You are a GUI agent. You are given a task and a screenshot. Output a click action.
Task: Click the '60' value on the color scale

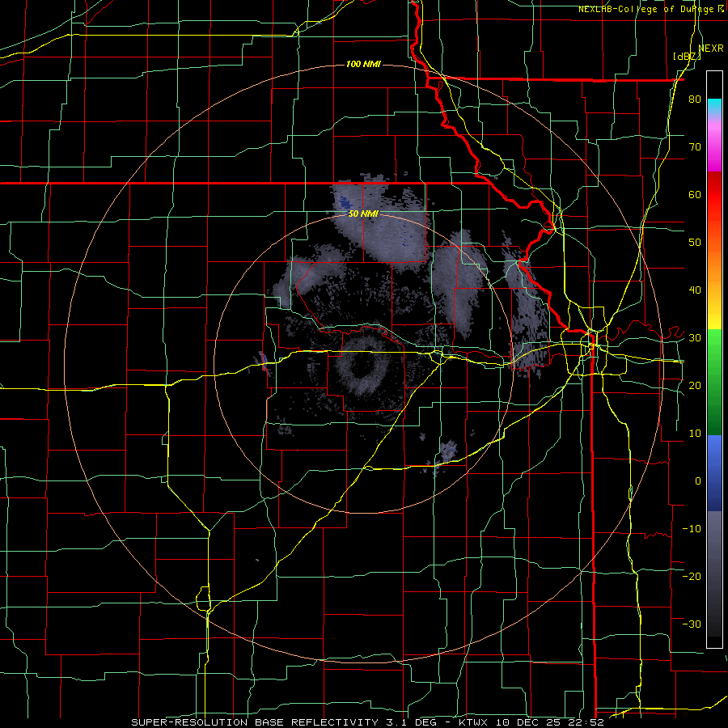coord(695,194)
